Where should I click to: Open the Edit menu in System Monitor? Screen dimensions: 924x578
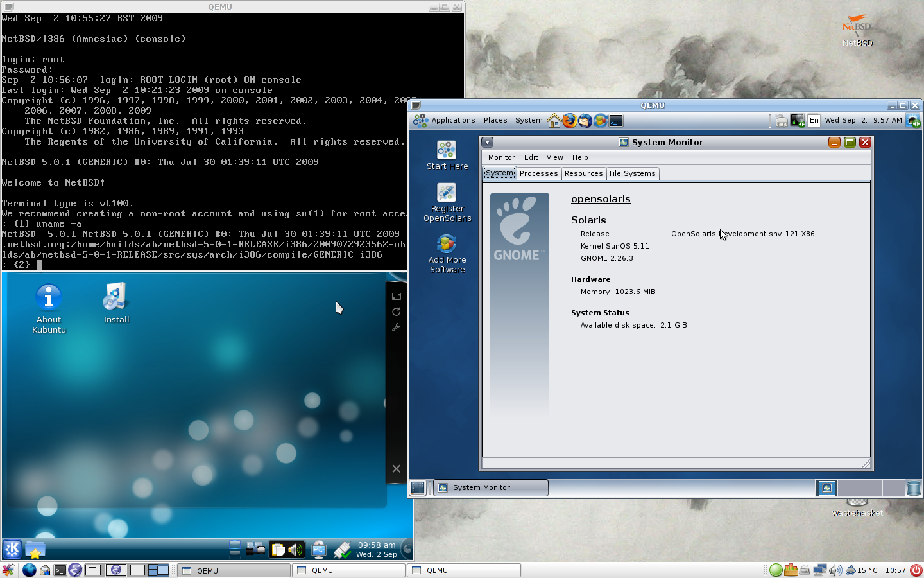coord(531,157)
